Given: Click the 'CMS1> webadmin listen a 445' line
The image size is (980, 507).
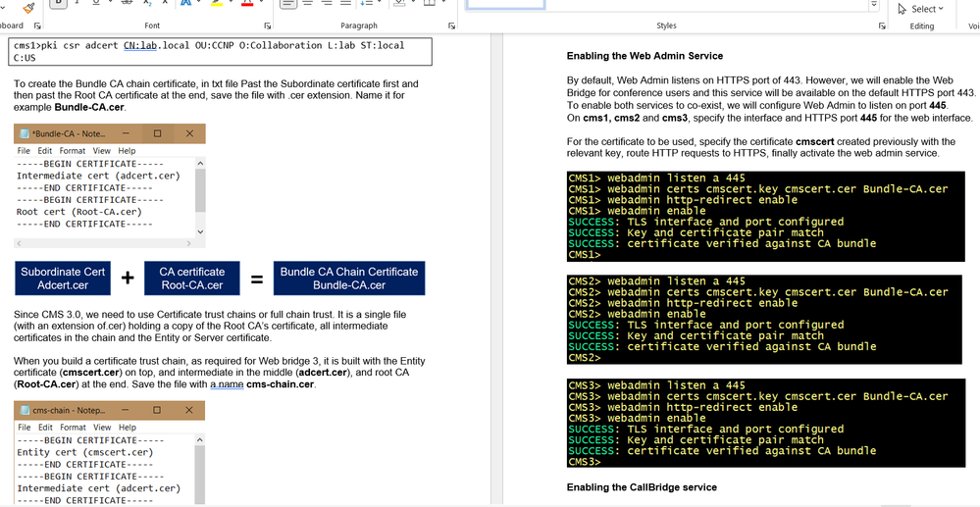Looking at the screenshot, I should point(656,178).
